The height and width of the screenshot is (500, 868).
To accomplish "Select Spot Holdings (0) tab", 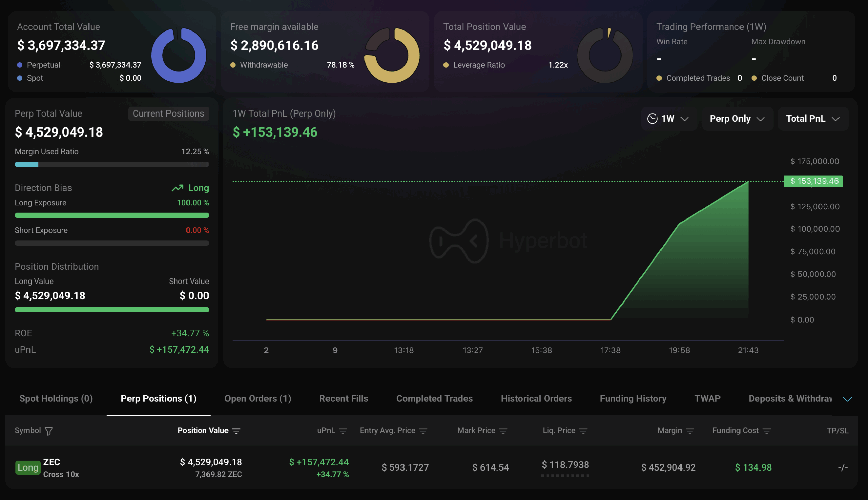I will point(56,399).
